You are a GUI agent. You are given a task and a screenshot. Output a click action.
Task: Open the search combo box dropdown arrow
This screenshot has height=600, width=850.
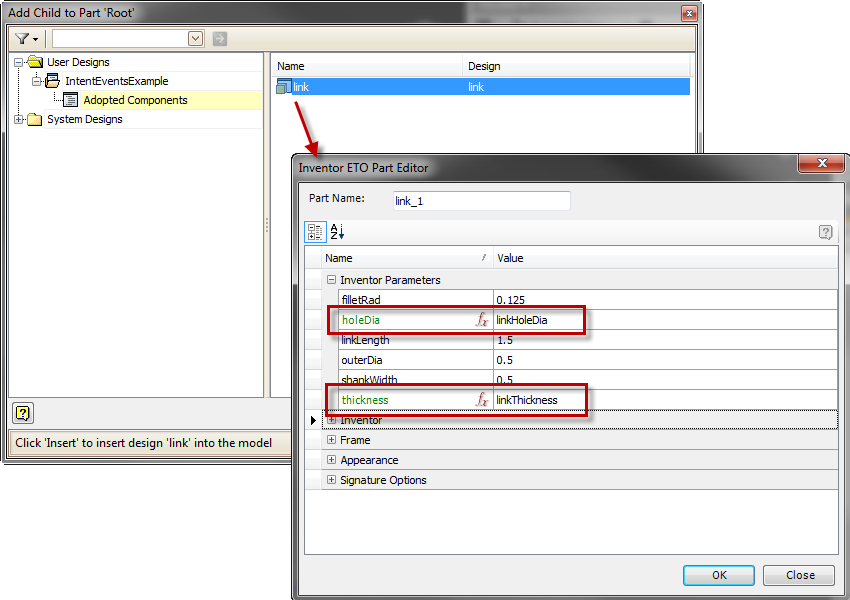[x=195, y=38]
